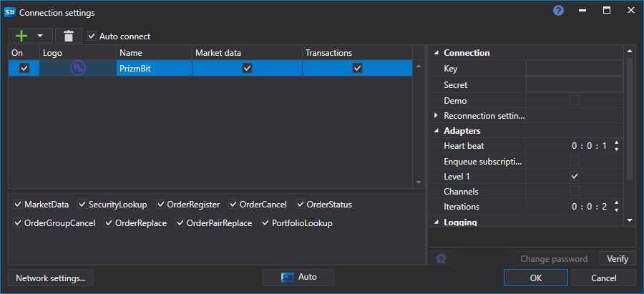The image size is (644, 294).
Task: Toggle the OrderCancel checkbox
Action: 233,204
